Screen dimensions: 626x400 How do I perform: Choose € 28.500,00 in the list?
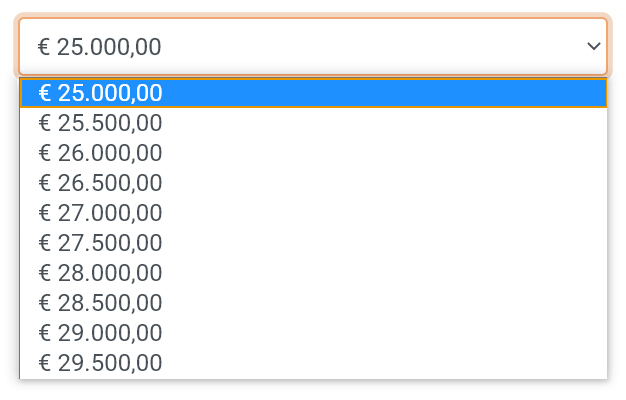tap(313, 303)
